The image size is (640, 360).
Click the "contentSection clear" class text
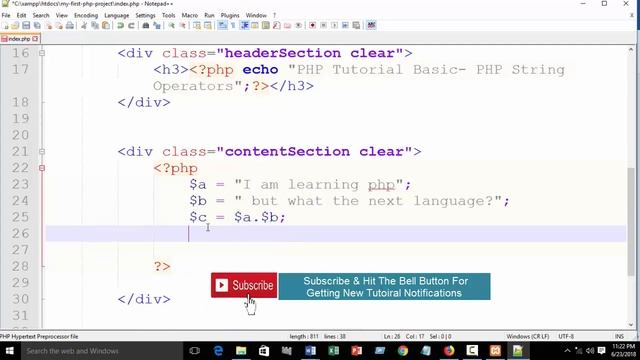[314, 151]
